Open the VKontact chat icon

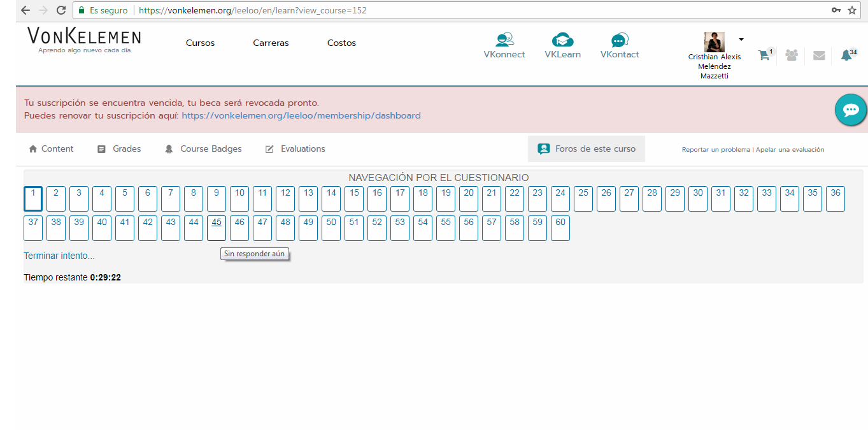[619, 40]
